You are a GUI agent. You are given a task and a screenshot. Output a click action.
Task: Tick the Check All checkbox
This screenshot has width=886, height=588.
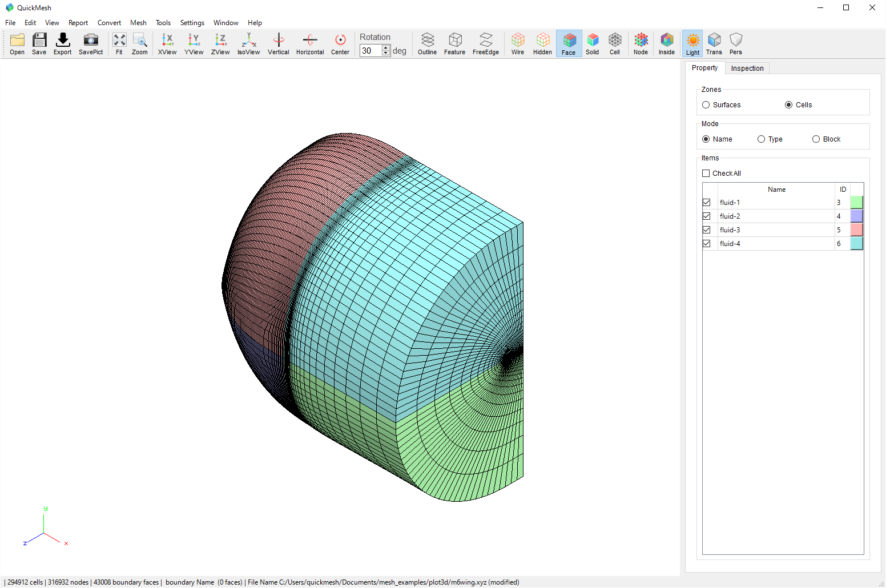click(x=706, y=174)
